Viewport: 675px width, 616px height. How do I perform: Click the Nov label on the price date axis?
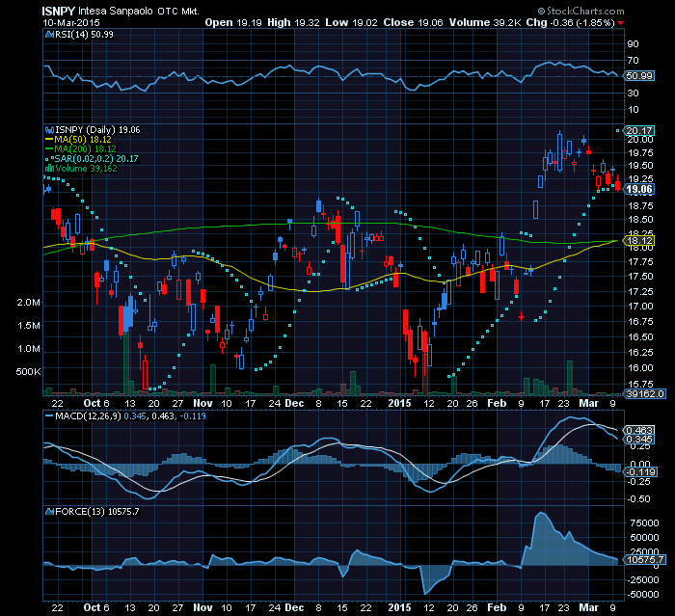[202, 403]
